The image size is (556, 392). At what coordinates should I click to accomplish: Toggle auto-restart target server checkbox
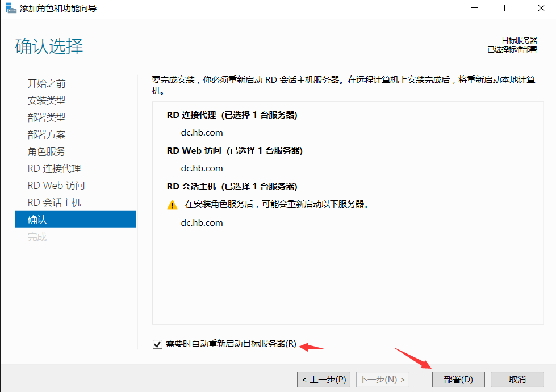(157, 344)
